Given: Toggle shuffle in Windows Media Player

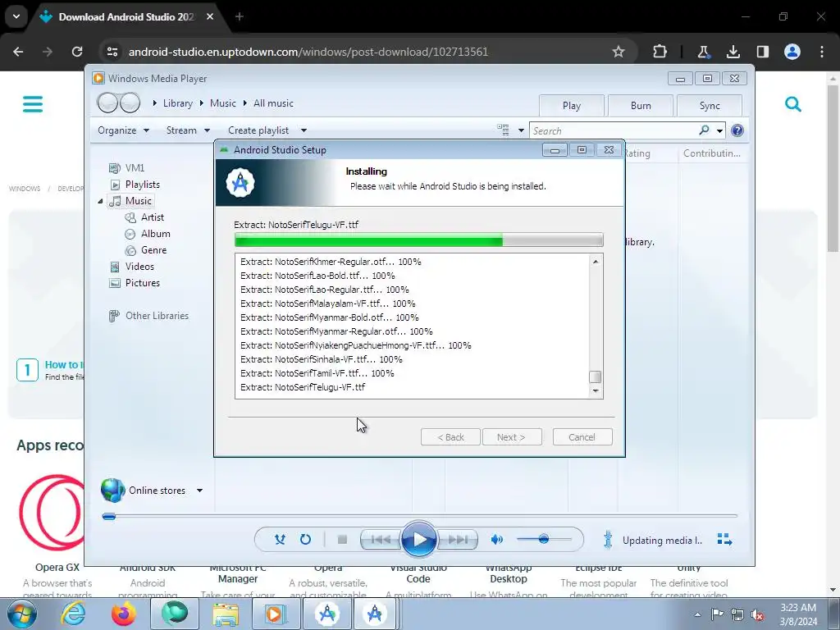Looking at the screenshot, I should click(280, 540).
